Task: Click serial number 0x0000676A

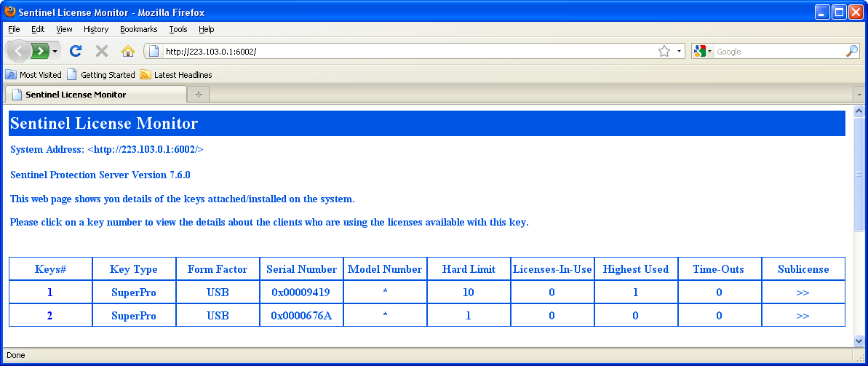Action: coord(301,316)
